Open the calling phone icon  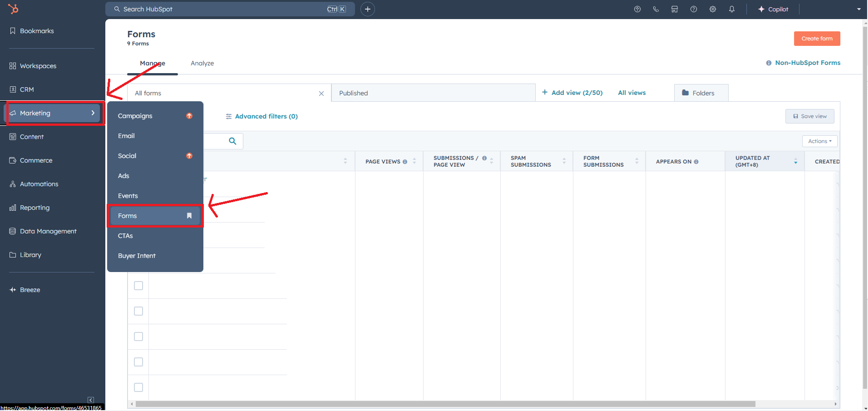point(656,9)
